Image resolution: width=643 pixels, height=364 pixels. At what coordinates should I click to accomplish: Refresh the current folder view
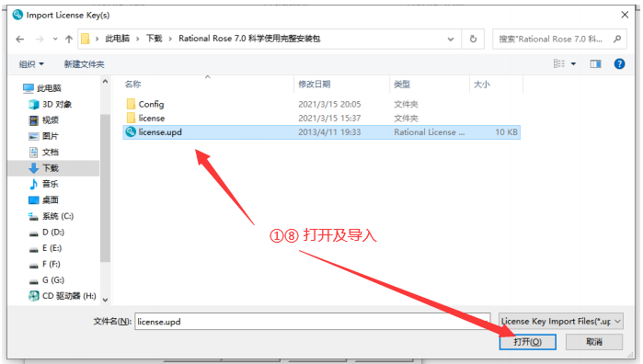473,40
